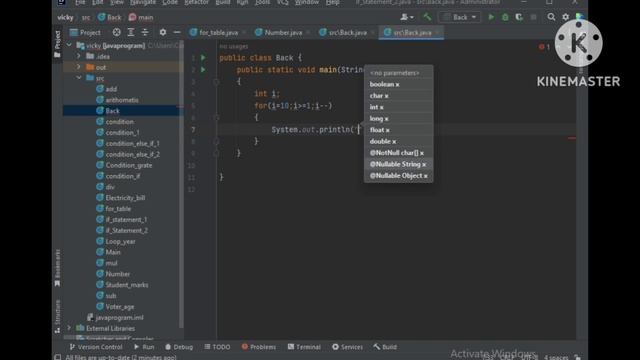Open the TODO tool window
The width and height of the screenshot is (640, 360).
(217, 347)
